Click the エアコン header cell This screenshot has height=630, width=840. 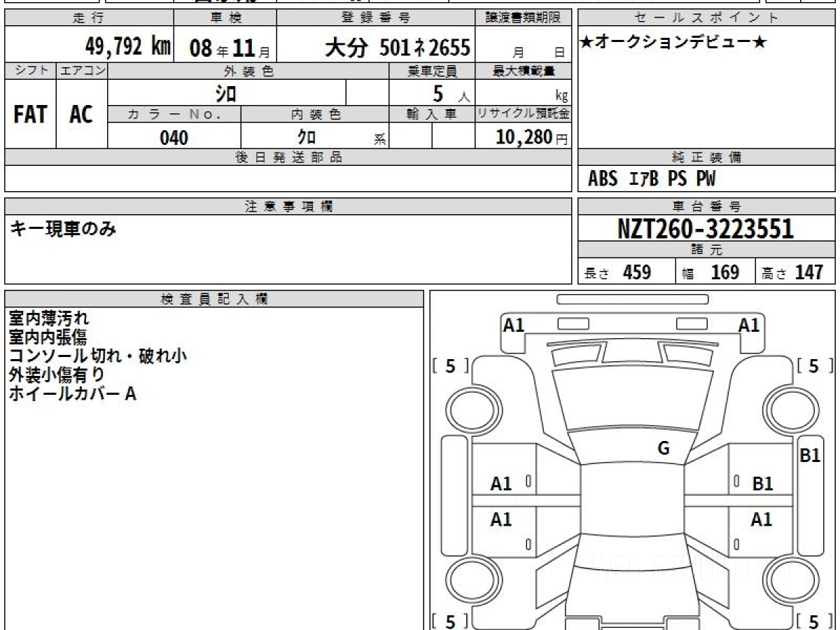[x=82, y=71]
